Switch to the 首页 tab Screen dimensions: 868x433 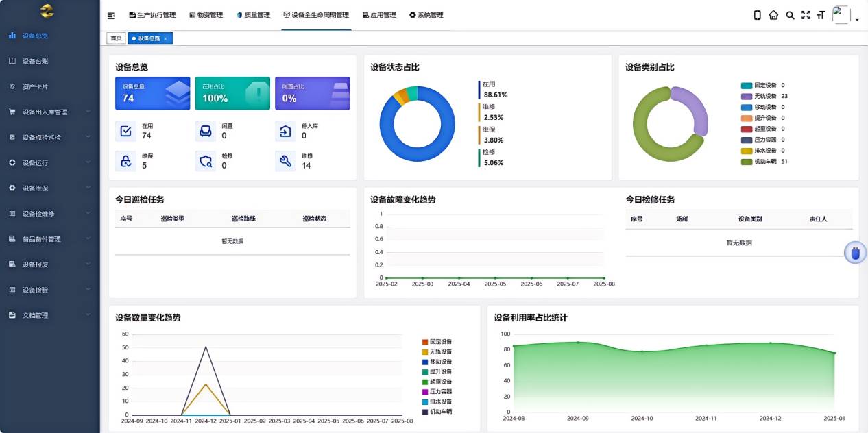click(116, 38)
